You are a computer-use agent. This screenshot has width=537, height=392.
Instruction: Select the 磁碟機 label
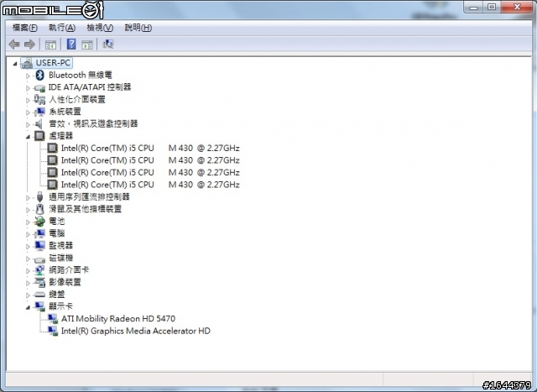pos(60,258)
